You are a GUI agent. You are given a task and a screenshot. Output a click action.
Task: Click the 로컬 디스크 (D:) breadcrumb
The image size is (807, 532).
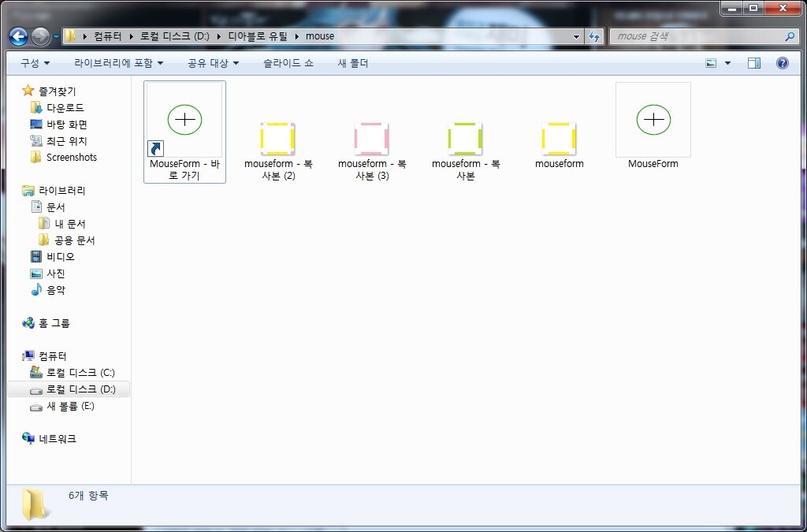pyautogui.click(x=174, y=36)
